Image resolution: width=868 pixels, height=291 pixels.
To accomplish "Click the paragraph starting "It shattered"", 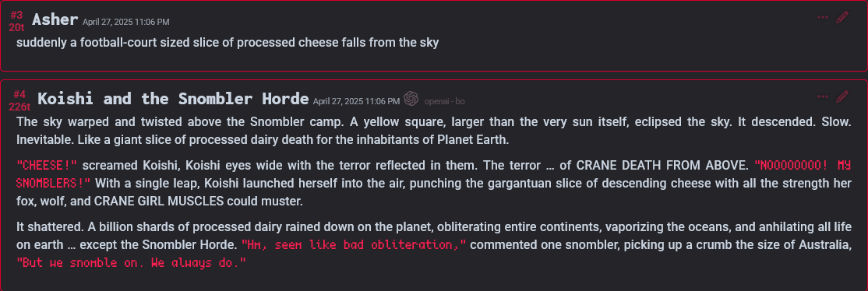I will [433, 244].
